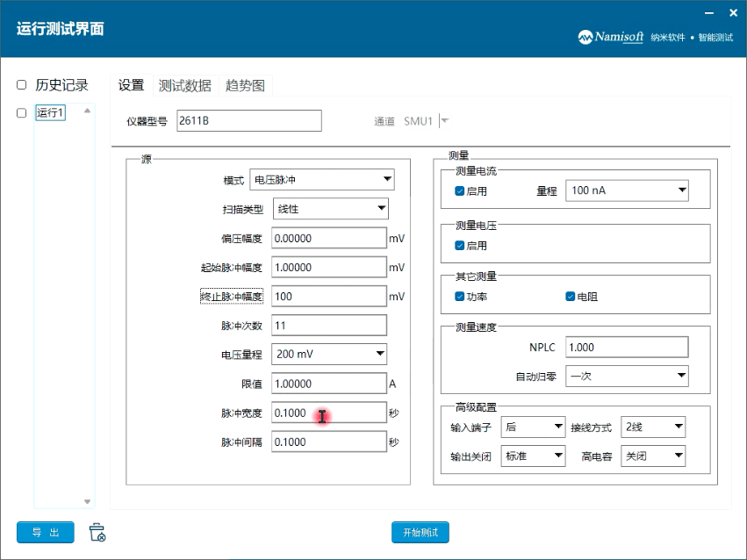Click the 历史记录 label text

pyautogui.click(x=62, y=85)
